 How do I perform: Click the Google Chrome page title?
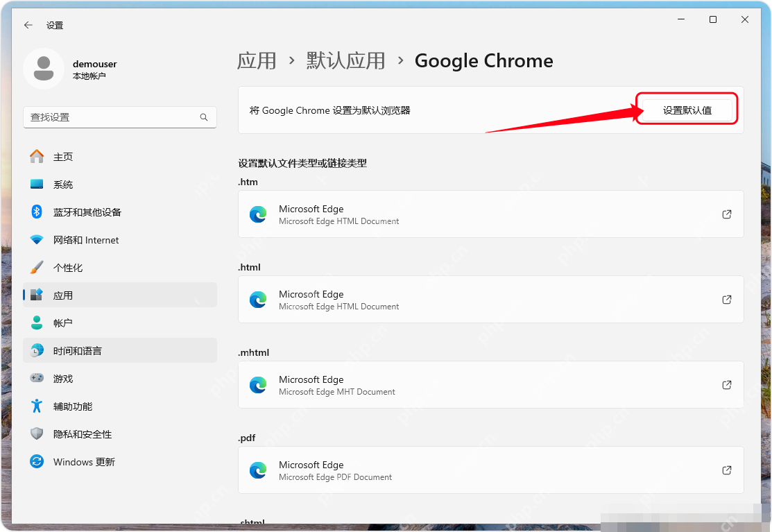click(483, 60)
